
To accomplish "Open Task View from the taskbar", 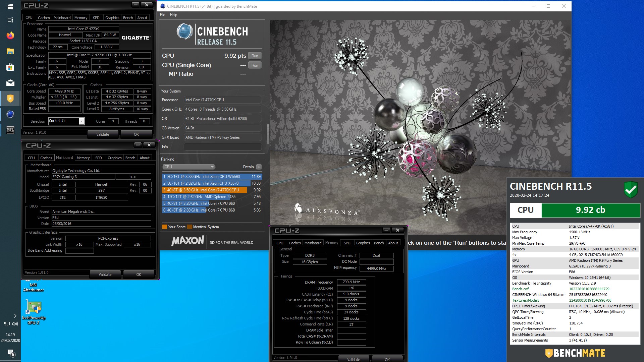I will [x=10, y=20].
